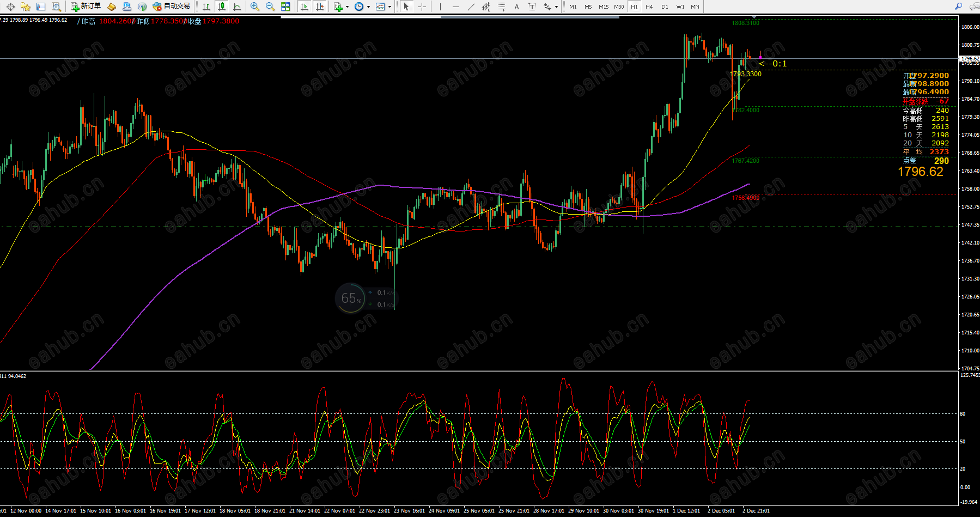
Task: Open the Strategy Tester icon
Action: pyautogui.click(x=56, y=7)
